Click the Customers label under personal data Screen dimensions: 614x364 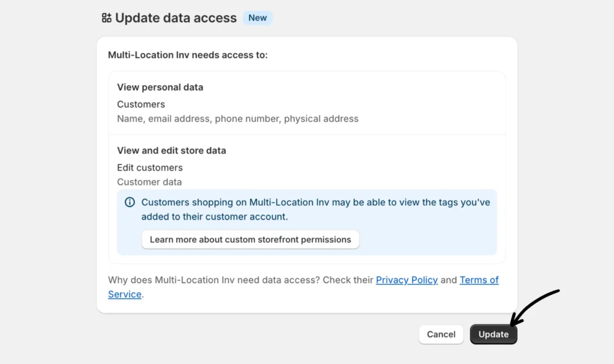(141, 104)
